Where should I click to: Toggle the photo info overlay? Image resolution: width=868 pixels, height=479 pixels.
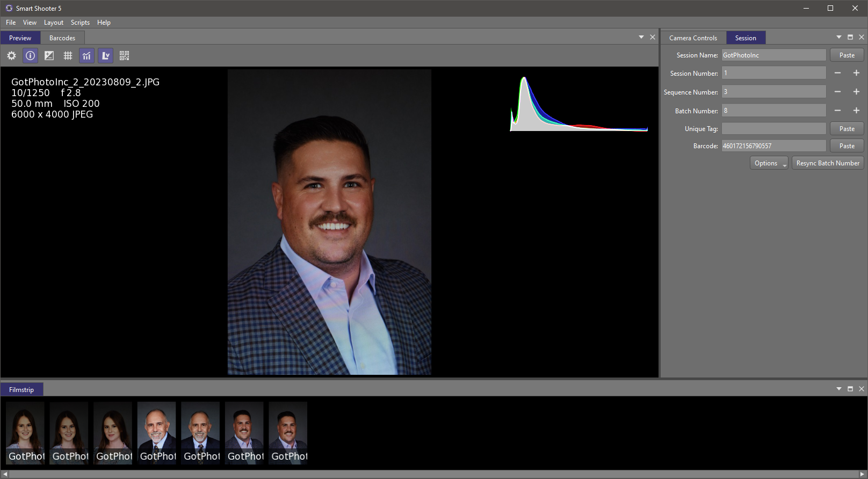point(31,55)
